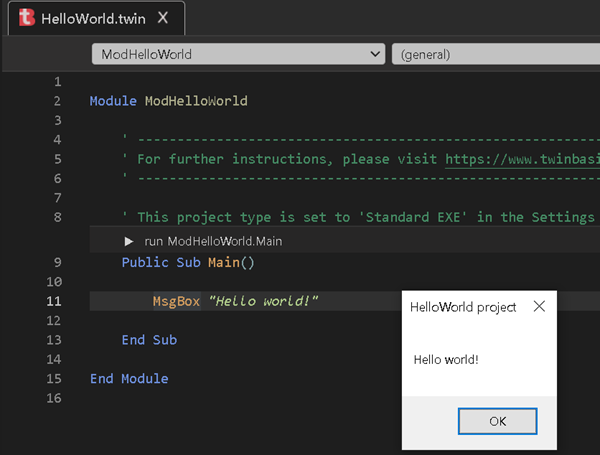
Task: Click the play triangle beside run ModHelloWorld.Main
Action: (x=129, y=241)
